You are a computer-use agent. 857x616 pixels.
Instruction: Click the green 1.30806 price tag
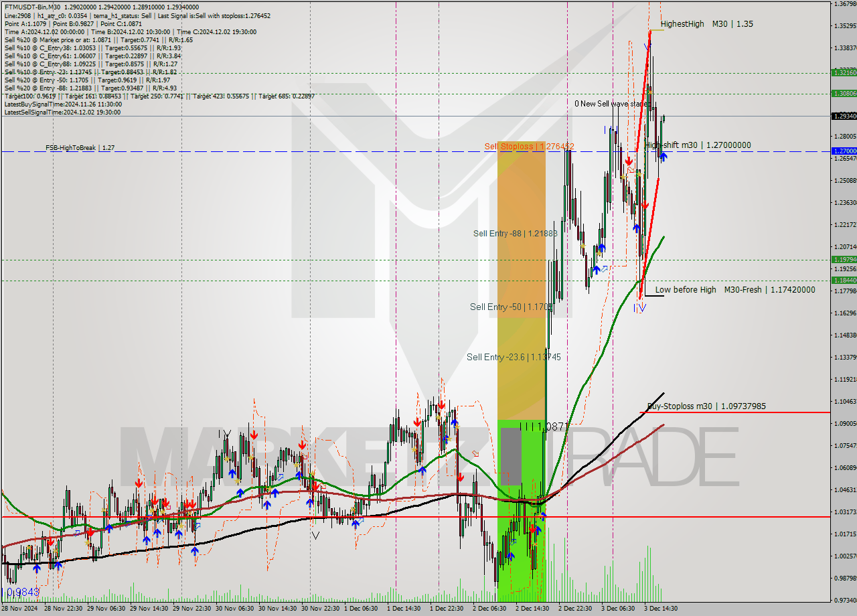coord(844,93)
